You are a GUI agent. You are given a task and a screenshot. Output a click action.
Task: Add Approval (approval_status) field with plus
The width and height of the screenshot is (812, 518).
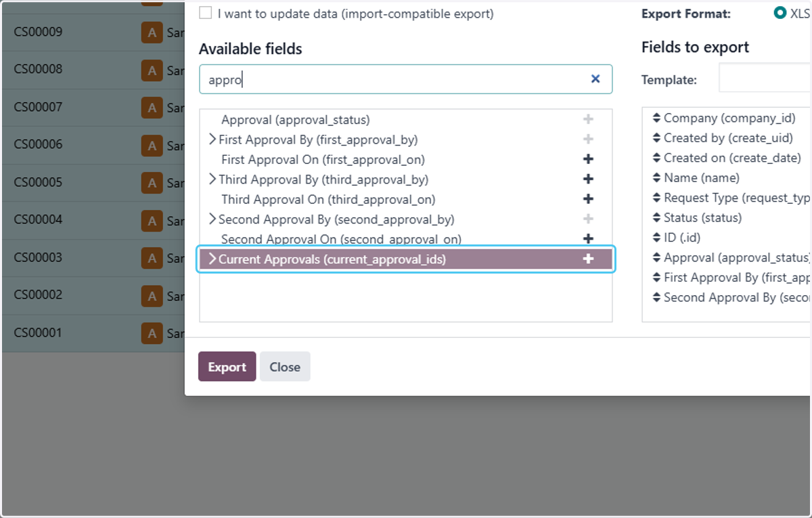pyautogui.click(x=588, y=120)
